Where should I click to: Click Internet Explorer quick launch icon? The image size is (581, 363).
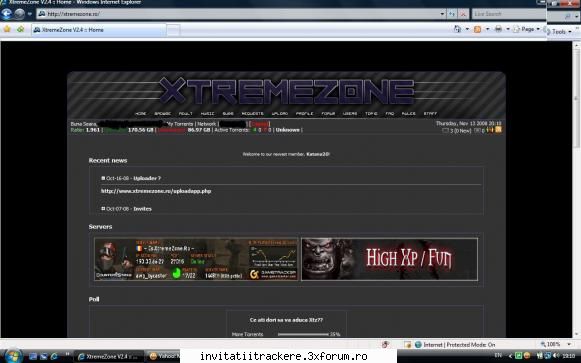pyautogui.click(x=54, y=356)
